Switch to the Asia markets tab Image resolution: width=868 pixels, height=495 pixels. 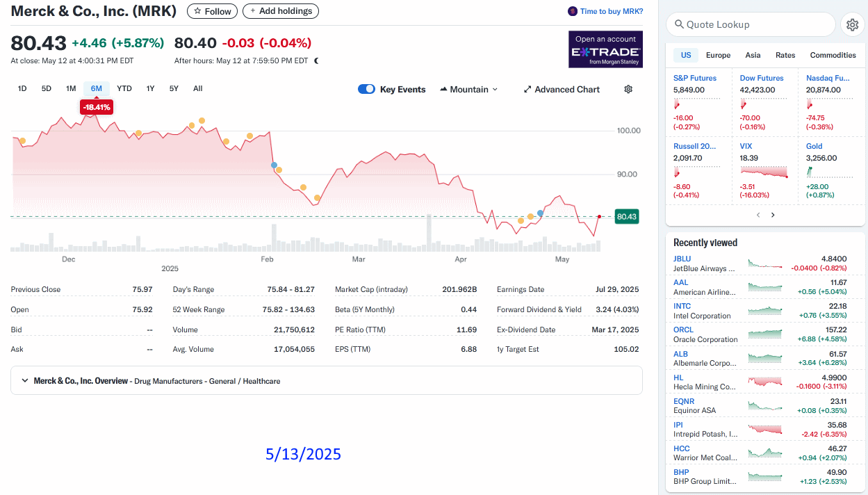[753, 55]
